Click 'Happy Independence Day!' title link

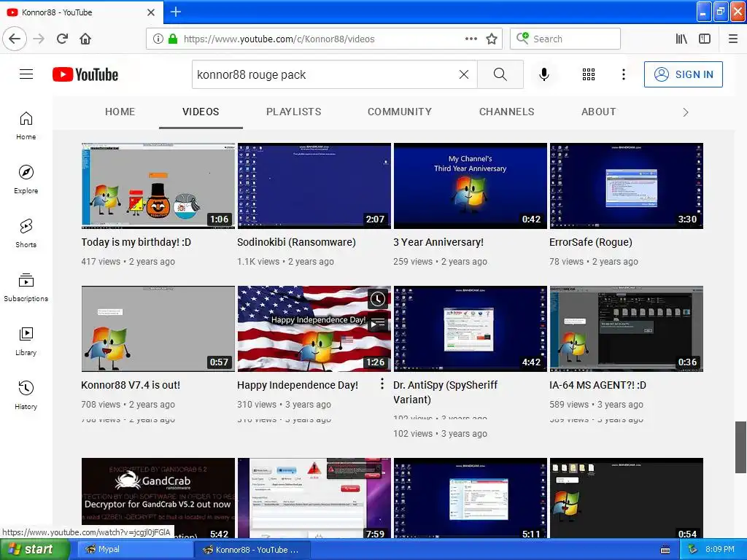[298, 385]
